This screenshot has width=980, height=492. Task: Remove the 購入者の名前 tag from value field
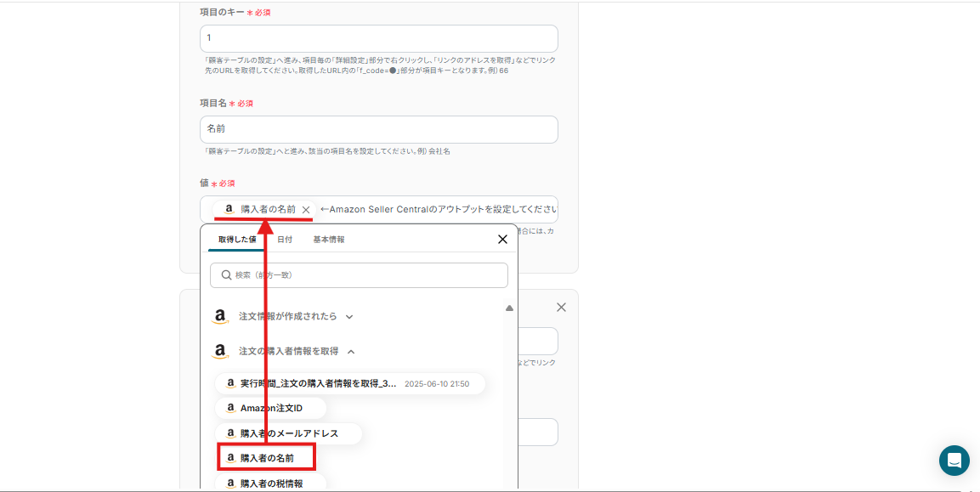pyautogui.click(x=306, y=210)
